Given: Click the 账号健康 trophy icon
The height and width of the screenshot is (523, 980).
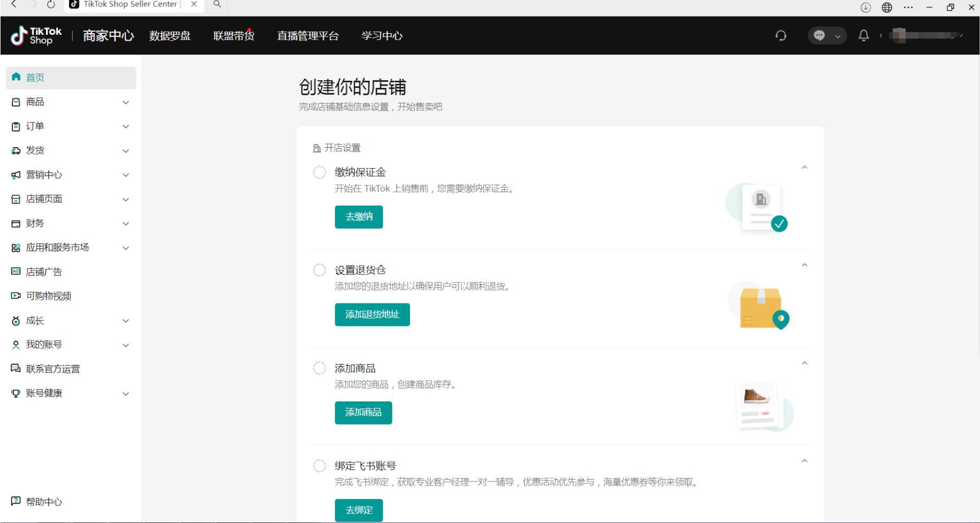Looking at the screenshot, I should pyautogui.click(x=16, y=393).
